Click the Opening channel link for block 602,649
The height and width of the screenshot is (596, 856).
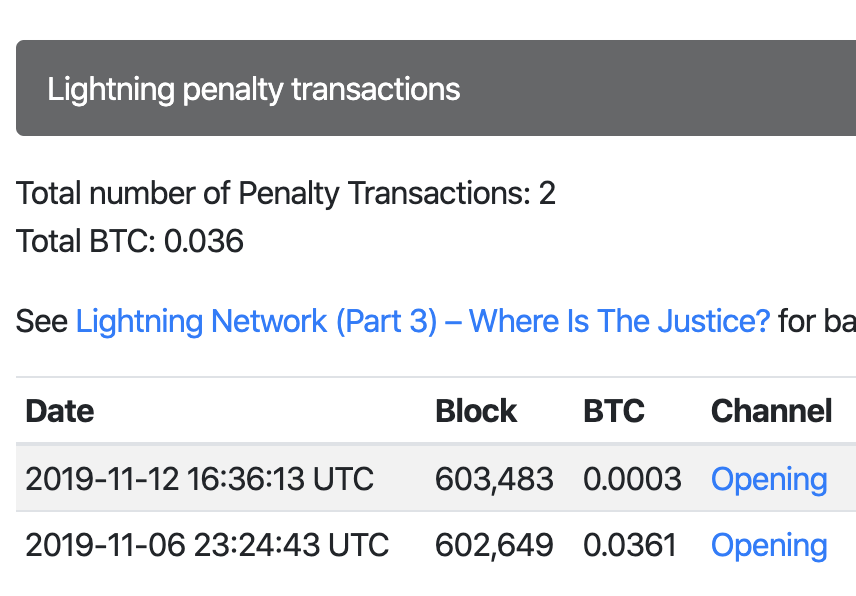coord(769,545)
